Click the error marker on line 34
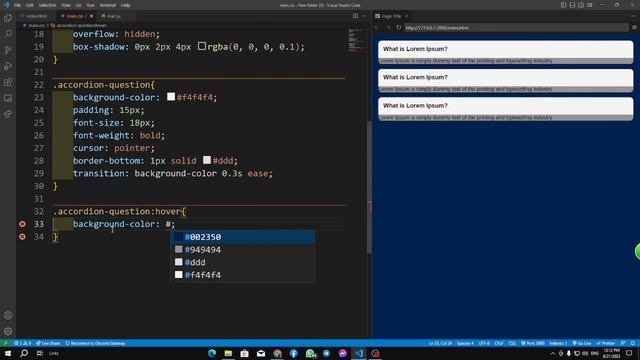 [x=22, y=237]
